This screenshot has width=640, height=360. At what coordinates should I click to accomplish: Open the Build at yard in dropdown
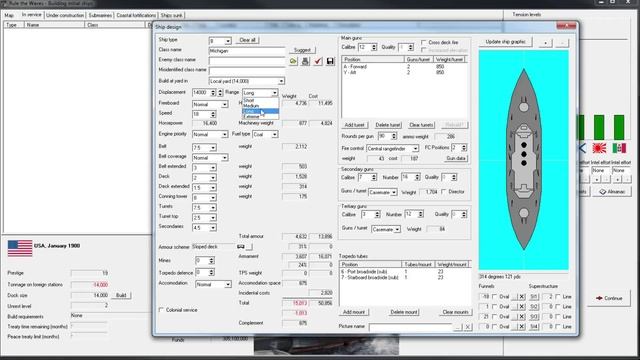point(281,81)
